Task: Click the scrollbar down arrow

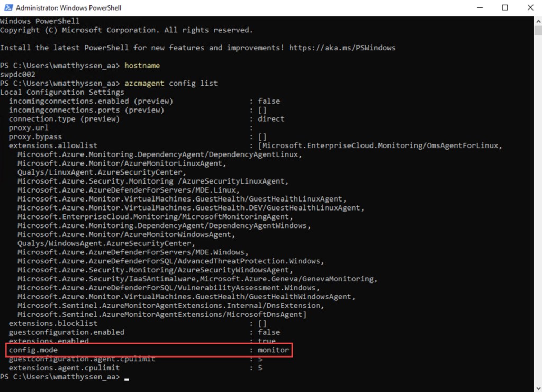Action: pyautogui.click(x=538, y=388)
